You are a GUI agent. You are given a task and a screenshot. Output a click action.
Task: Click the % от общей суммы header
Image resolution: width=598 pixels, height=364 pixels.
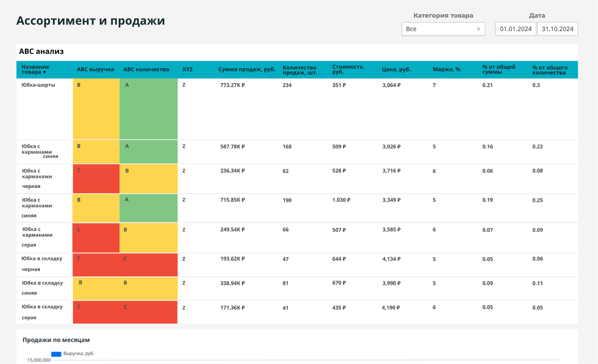point(499,69)
